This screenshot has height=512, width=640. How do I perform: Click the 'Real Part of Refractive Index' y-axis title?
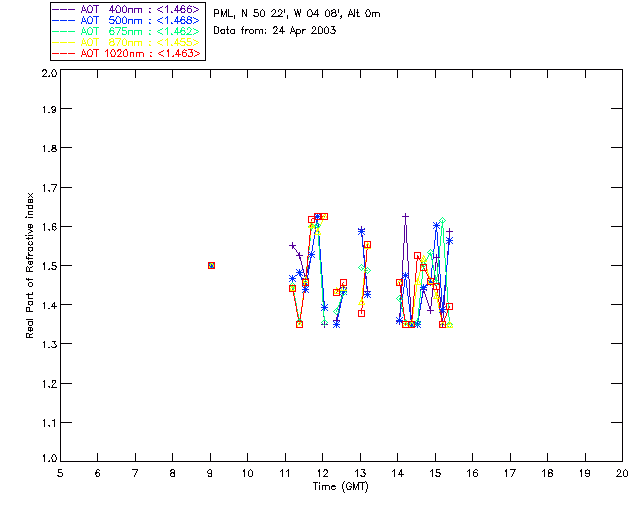pos(30,266)
